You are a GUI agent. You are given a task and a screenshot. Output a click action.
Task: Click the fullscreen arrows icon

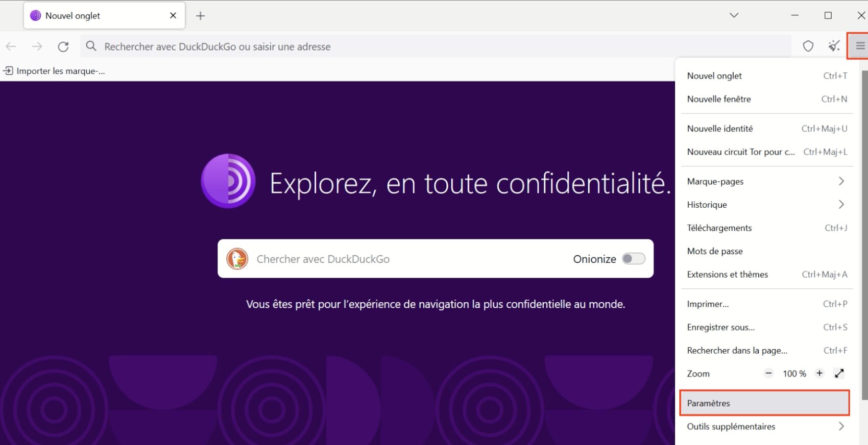839,373
